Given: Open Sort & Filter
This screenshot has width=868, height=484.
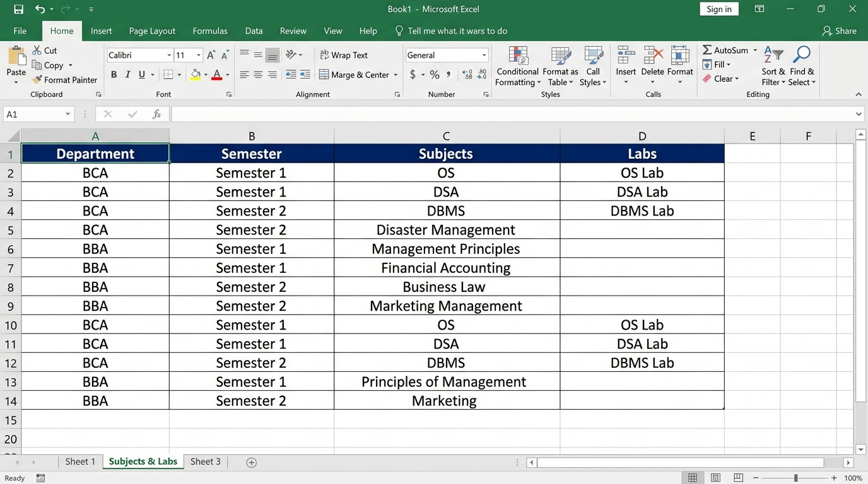Looking at the screenshot, I should pyautogui.click(x=773, y=66).
